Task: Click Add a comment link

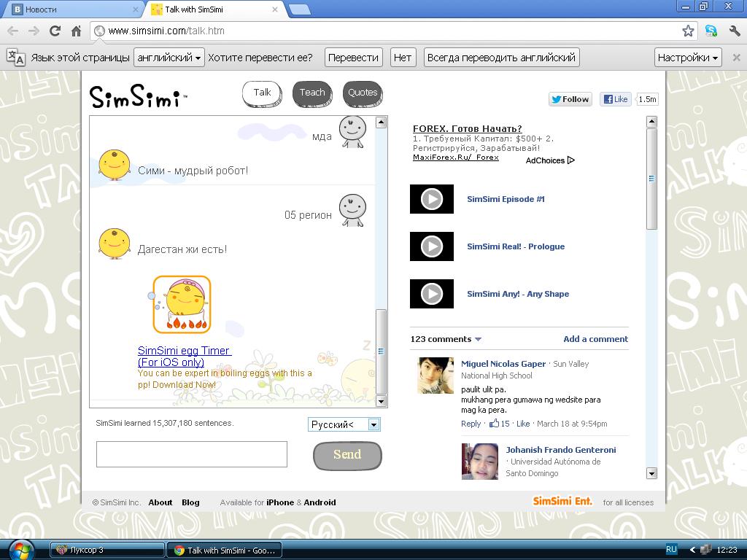Action: coord(595,339)
